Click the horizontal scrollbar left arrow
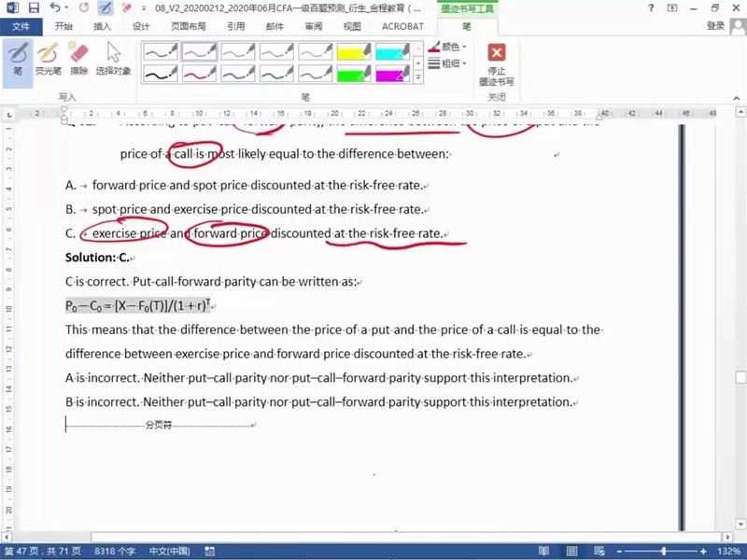This screenshot has width=747, height=560. (x=7, y=537)
